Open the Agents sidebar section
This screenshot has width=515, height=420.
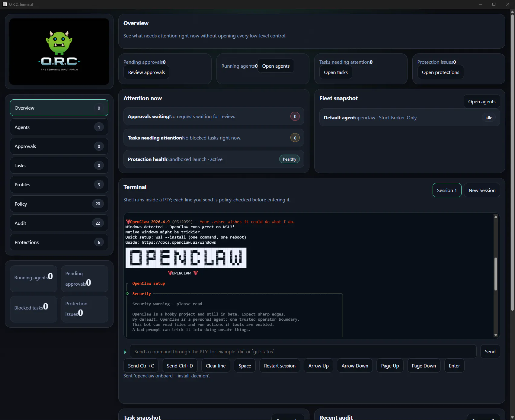pos(59,127)
